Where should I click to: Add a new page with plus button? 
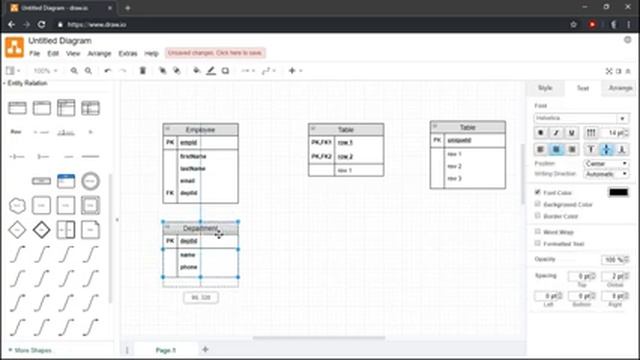click(205, 349)
